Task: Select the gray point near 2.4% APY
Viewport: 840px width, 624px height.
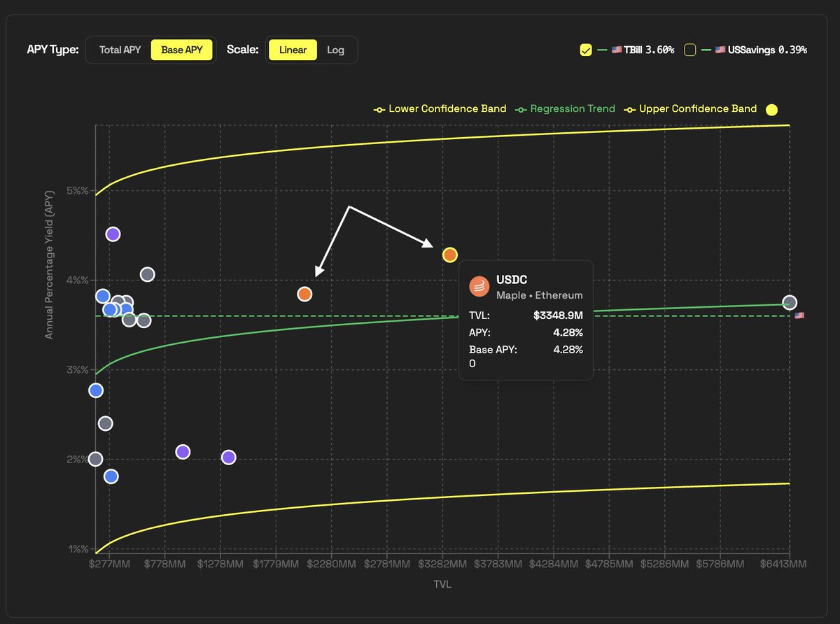Action: click(x=105, y=423)
